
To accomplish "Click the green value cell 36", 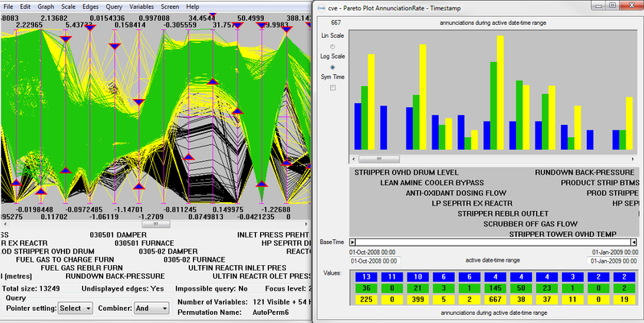I will tap(366, 288).
